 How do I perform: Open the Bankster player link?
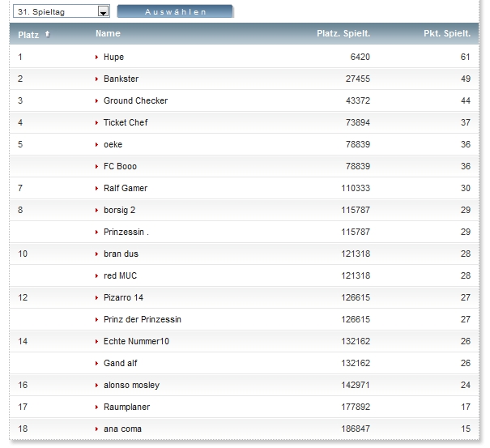tap(121, 79)
